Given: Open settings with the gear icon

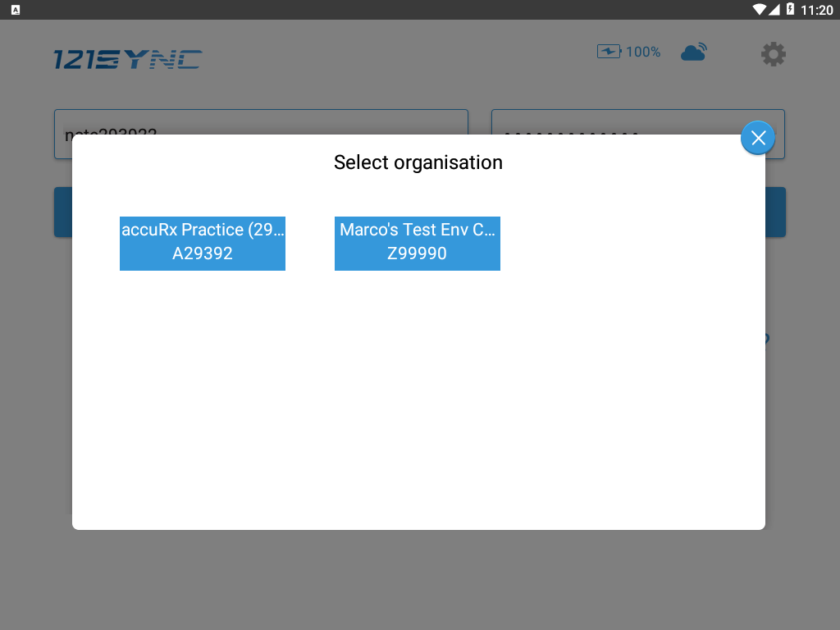Looking at the screenshot, I should (773, 54).
